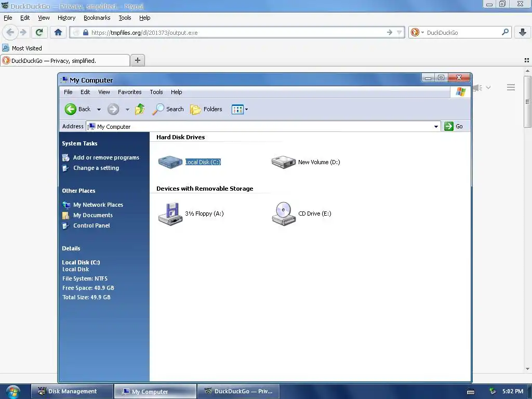
Task: Reload the page in the browser
Action: pos(39,33)
